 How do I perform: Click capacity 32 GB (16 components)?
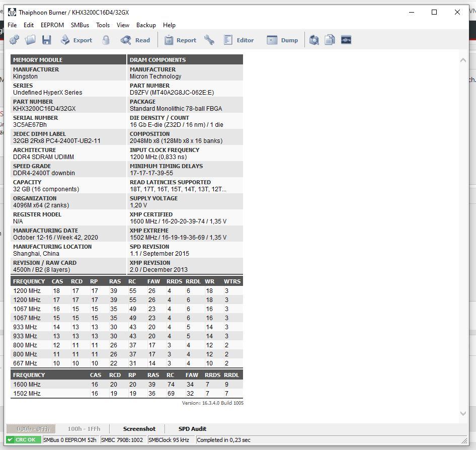(x=46, y=189)
